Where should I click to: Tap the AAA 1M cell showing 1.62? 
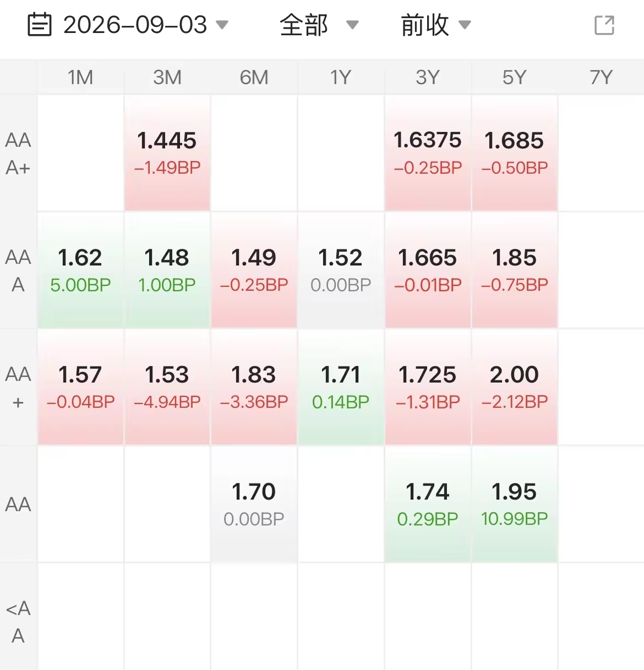pyautogui.click(x=80, y=271)
